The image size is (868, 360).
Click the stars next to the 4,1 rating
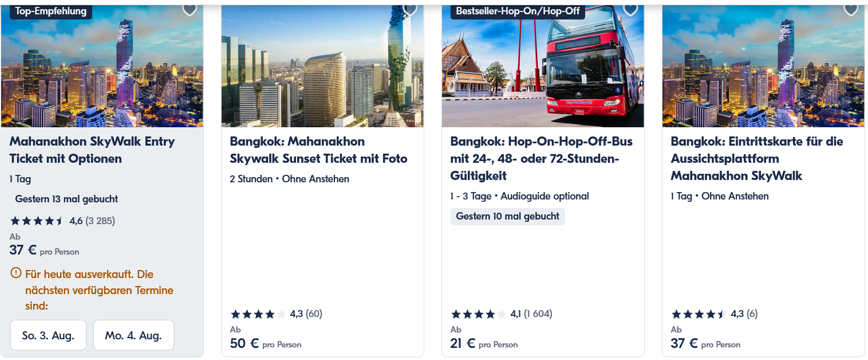point(479,314)
